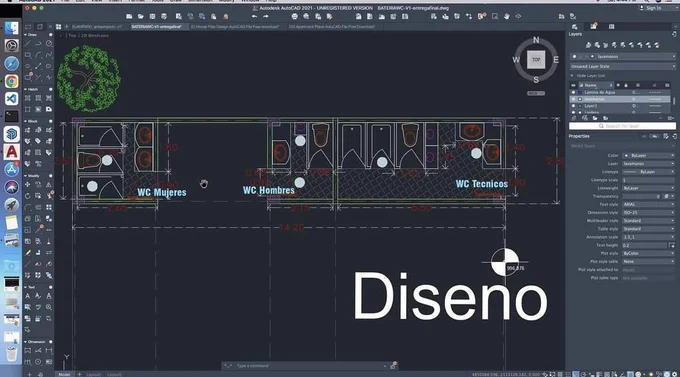Image resolution: width=680 pixels, height=377 pixels.
Task: Select the Pan hand icon in toolbar
Action: [507, 16]
